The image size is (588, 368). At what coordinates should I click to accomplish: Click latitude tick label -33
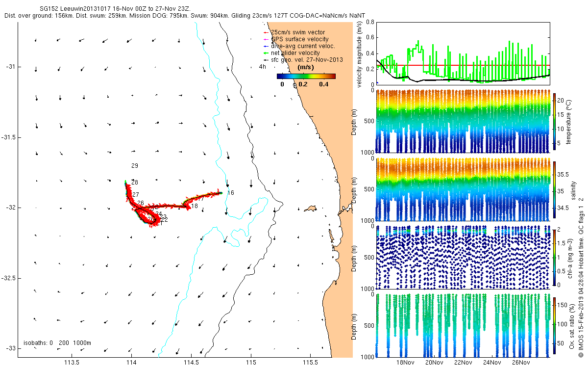(x=11, y=348)
